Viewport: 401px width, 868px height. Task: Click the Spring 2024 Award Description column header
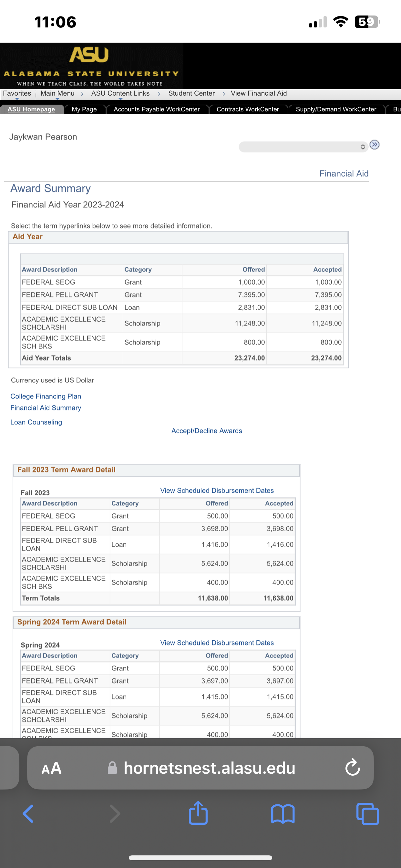(49, 656)
